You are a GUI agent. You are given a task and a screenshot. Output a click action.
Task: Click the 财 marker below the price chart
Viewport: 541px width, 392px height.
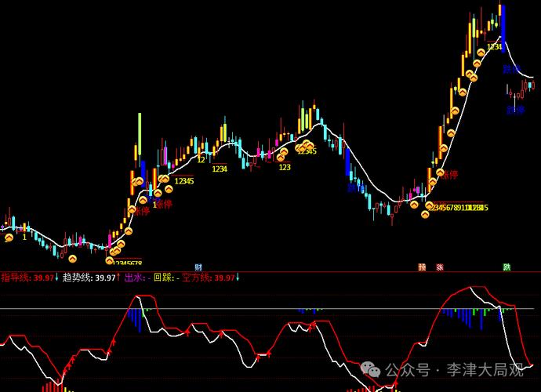coord(198,267)
